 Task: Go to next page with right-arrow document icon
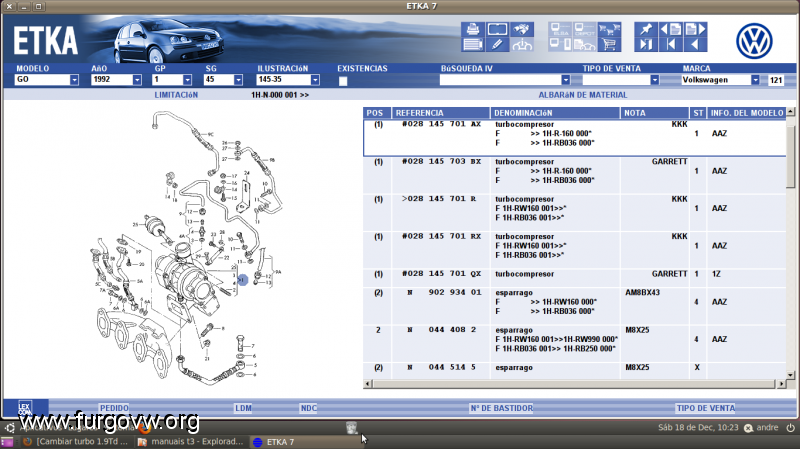pyautogui.click(x=695, y=29)
